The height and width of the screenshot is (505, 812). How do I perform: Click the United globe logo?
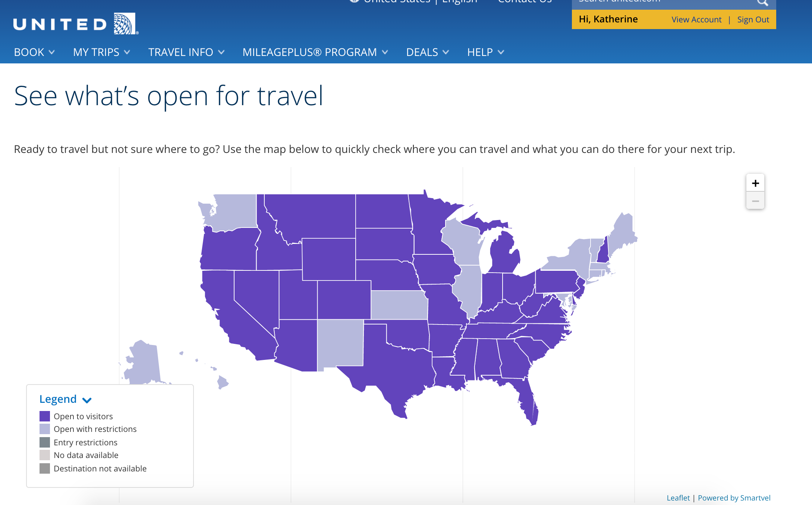tap(125, 24)
